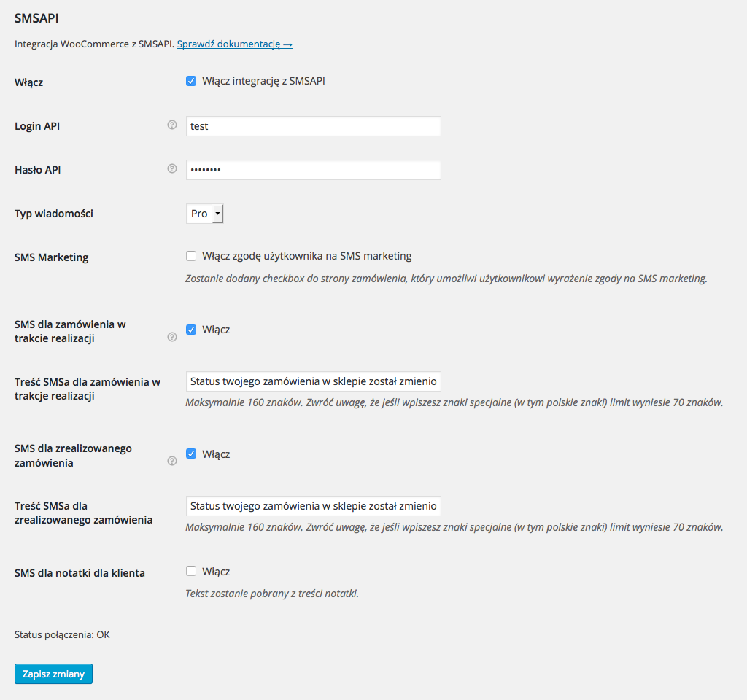Image resolution: width=747 pixels, height=700 pixels.
Task: Click the Włącz label for notatki dla klienta
Action: 216,572
